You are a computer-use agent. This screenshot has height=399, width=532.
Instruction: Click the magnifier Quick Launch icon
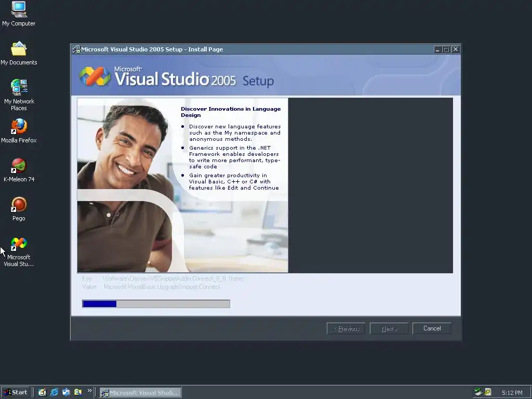[x=78, y=393]
